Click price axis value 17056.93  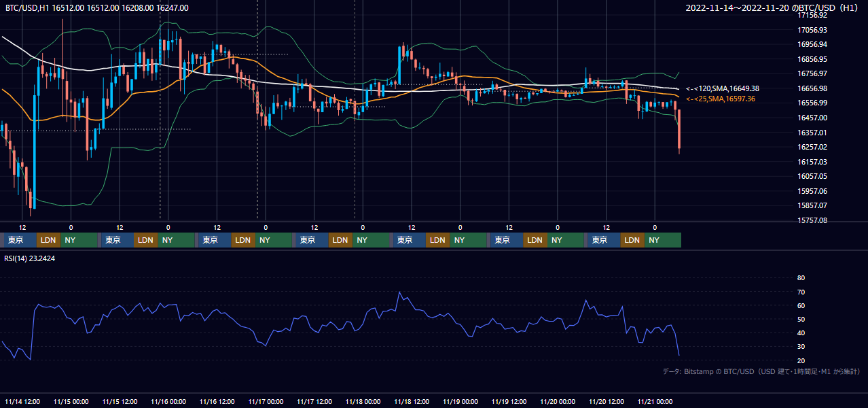tap(812, 30)
